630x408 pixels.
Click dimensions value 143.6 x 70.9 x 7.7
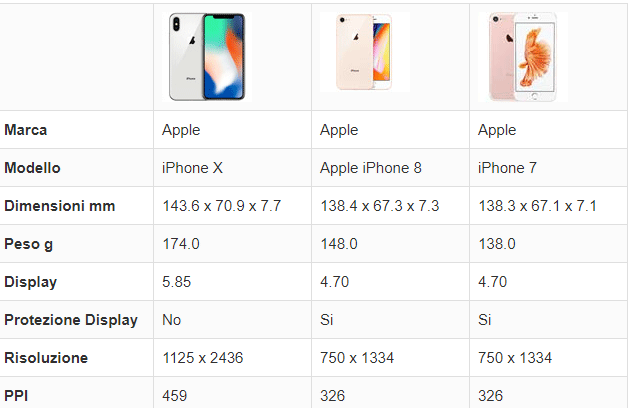tap(222, 206)
